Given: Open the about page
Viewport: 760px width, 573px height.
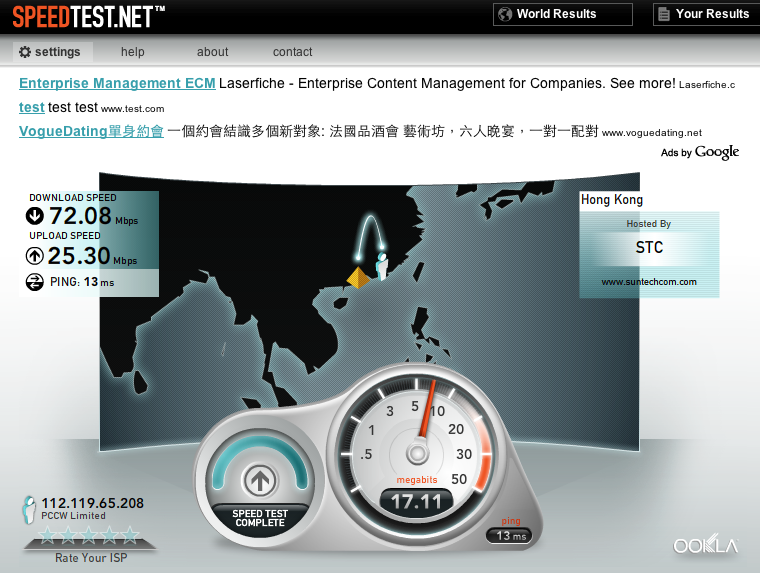Looking at the screenshot, I should coord(212,52).
